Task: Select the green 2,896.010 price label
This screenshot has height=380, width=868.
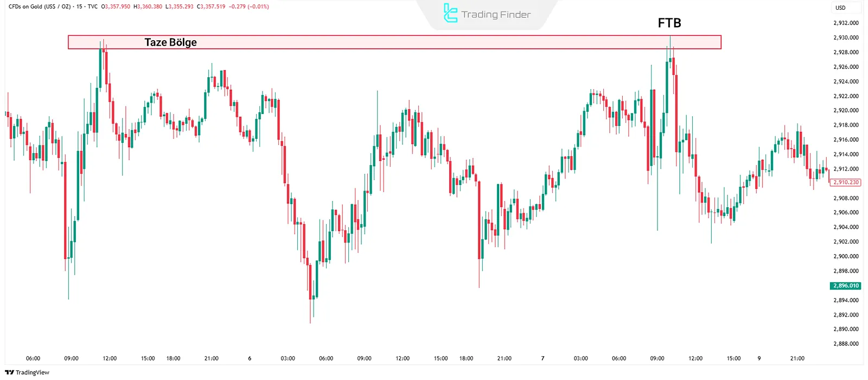Action: click(846, 286)
